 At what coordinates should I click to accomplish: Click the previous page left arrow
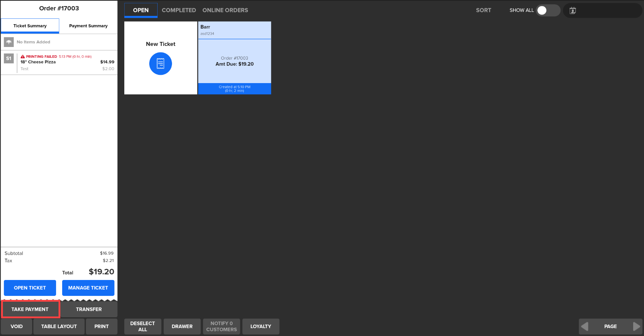pyautogui.click(x=585, y=326)
